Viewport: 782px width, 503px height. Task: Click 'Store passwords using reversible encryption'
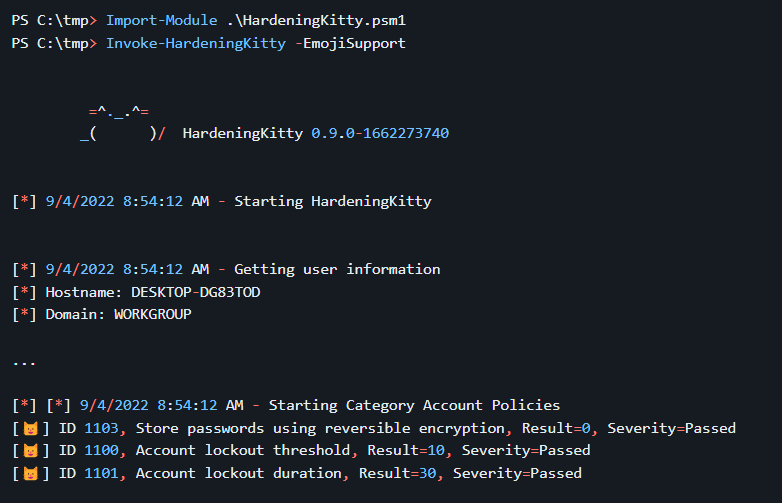tap(320, 428)
